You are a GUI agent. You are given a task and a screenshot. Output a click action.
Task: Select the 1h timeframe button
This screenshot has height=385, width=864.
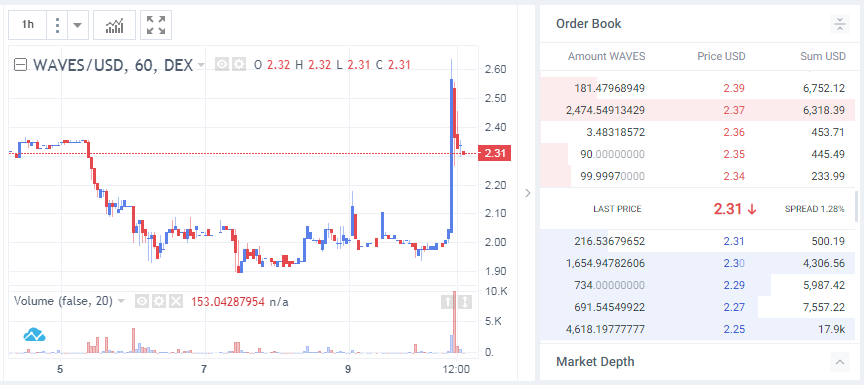pos(28,25)
